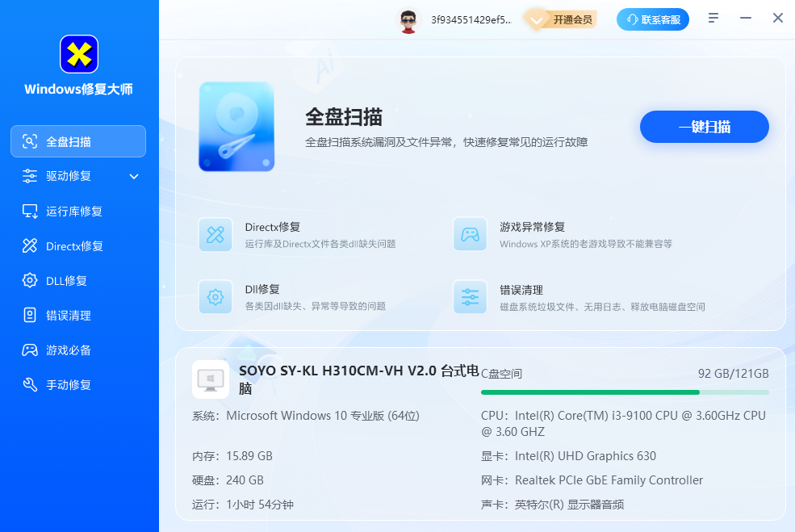The image size is (795, 532).
Task: Click the desktop computer icon
Action: tap(210, 379)
